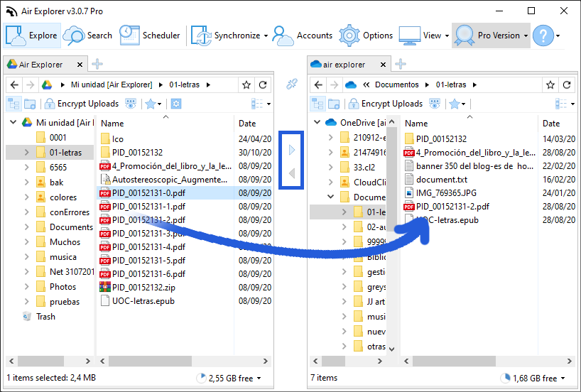Select document.txt in right list
Image resolution: width=581 pixels, height=392 pixels.
tap(442, 180)
